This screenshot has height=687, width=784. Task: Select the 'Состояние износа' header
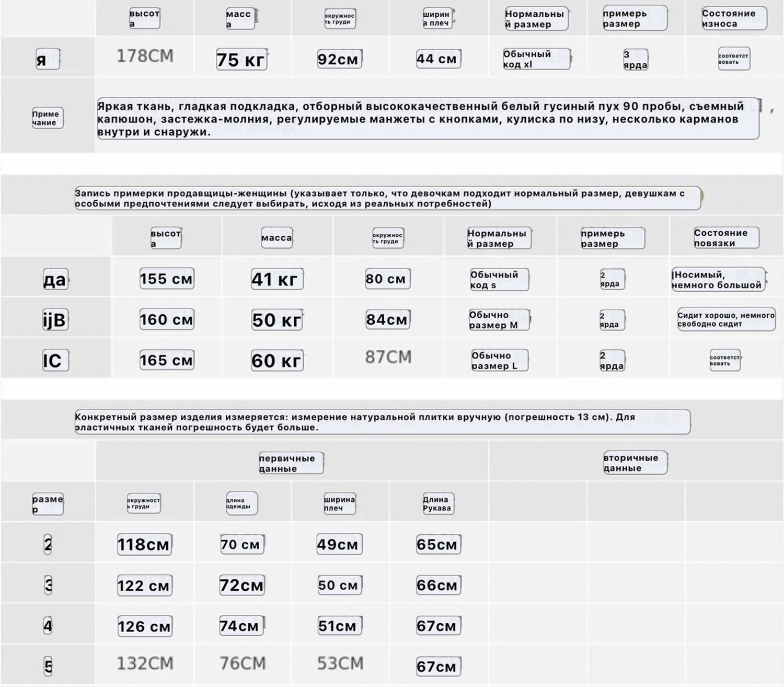coord(734,18)
